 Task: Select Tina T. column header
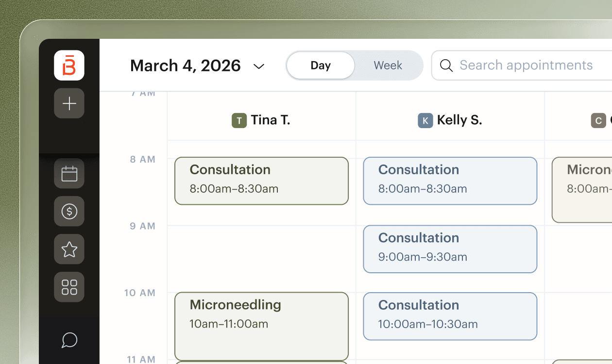[261, 120]
